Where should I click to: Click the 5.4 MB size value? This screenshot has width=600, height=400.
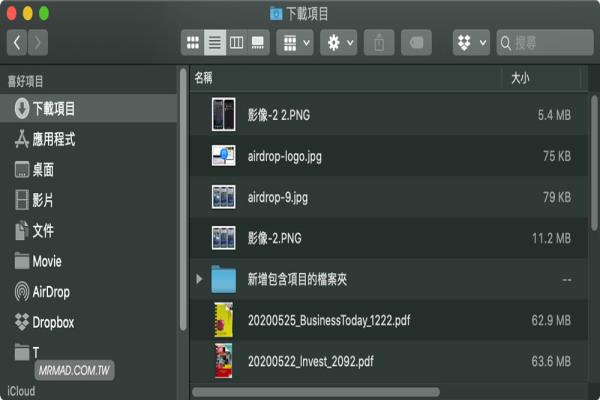point(554,115)
